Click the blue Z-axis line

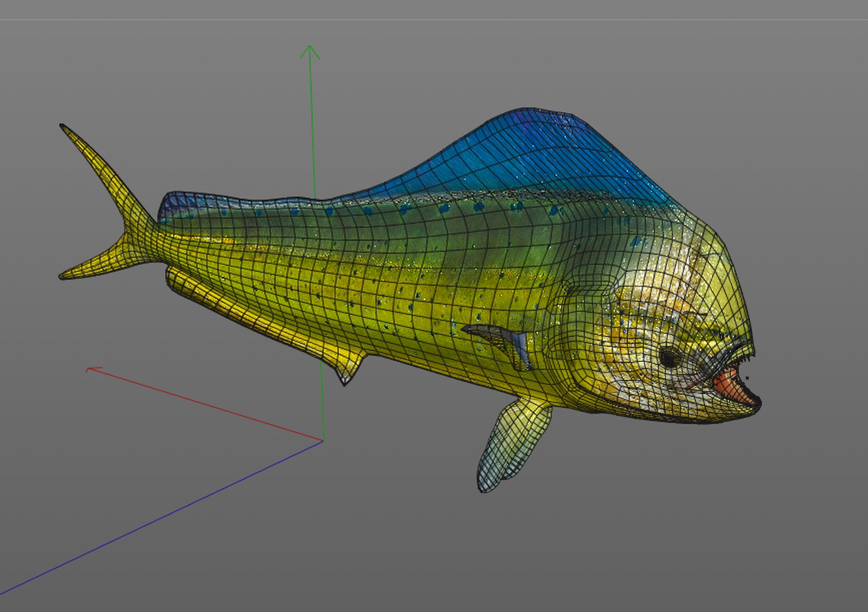pos(161,517)
